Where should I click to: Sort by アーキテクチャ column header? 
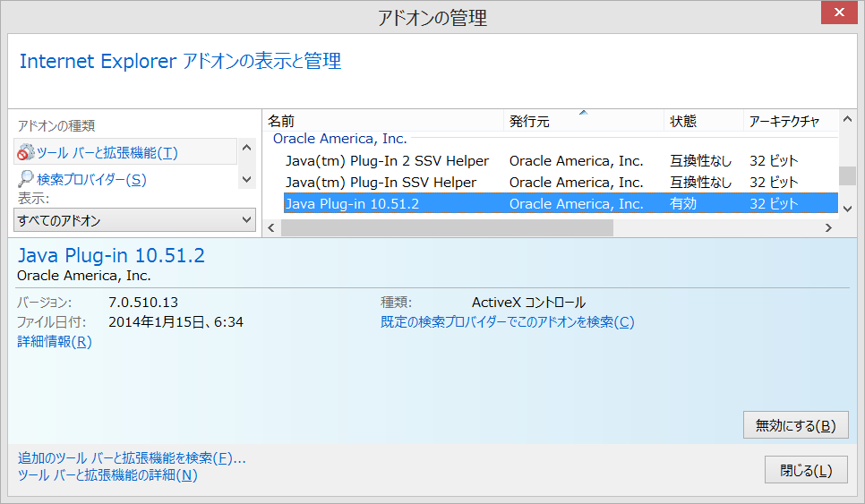pyautogui.click(x=791, y=122)
